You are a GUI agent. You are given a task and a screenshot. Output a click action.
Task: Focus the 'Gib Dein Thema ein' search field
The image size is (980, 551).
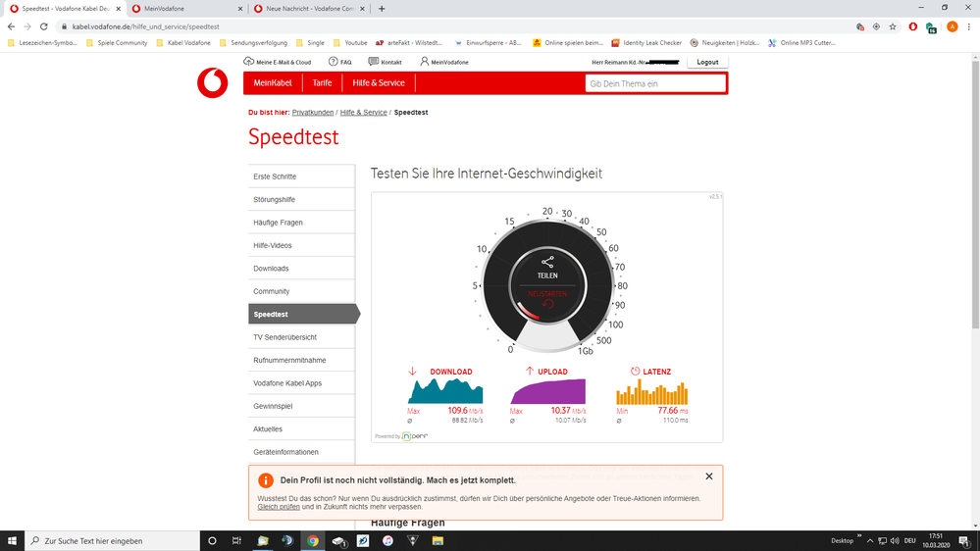point(655,83)
